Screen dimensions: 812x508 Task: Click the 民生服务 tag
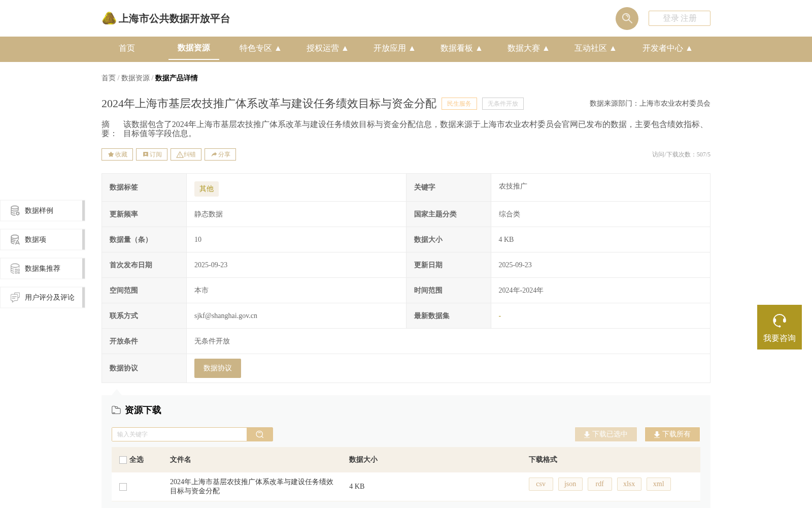[459, 104]
